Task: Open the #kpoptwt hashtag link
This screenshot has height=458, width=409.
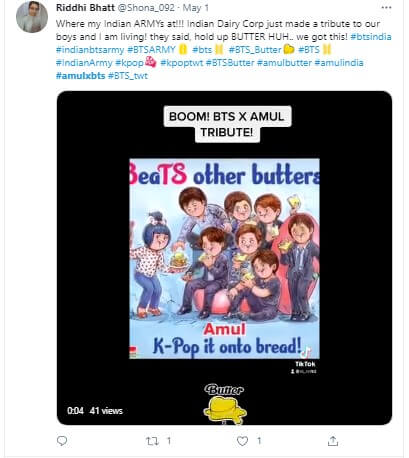Action: click(182, 63)
